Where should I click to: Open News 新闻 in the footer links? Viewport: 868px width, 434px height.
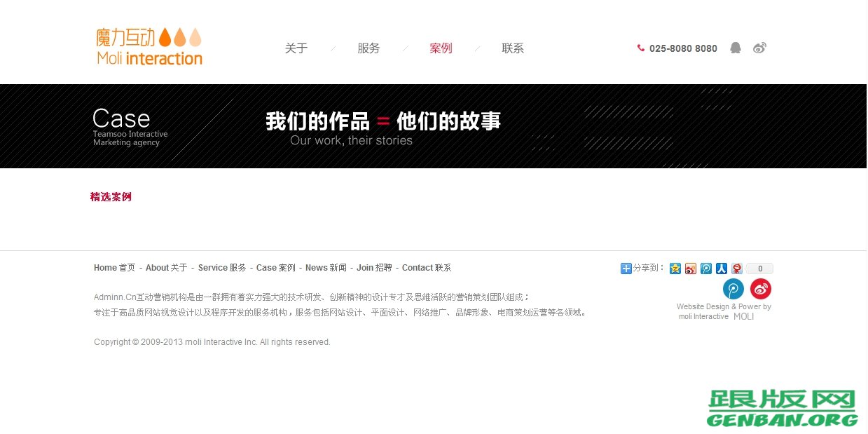click(325, 267)
